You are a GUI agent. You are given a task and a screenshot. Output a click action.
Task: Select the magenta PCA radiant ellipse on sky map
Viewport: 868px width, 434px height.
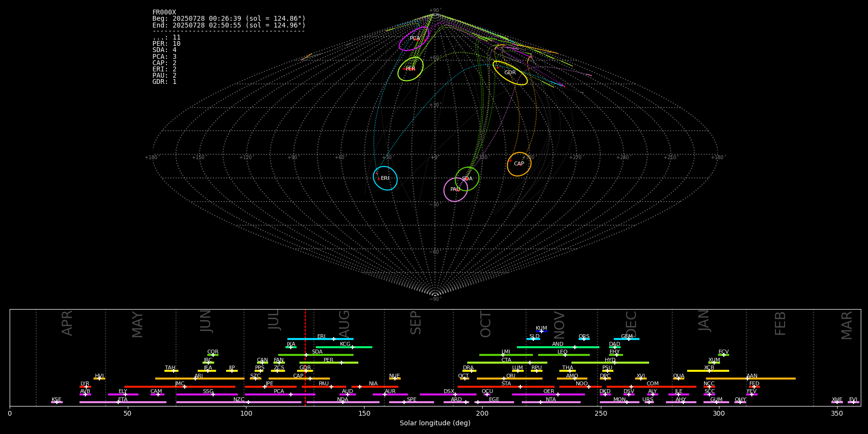tap(414, 39)
